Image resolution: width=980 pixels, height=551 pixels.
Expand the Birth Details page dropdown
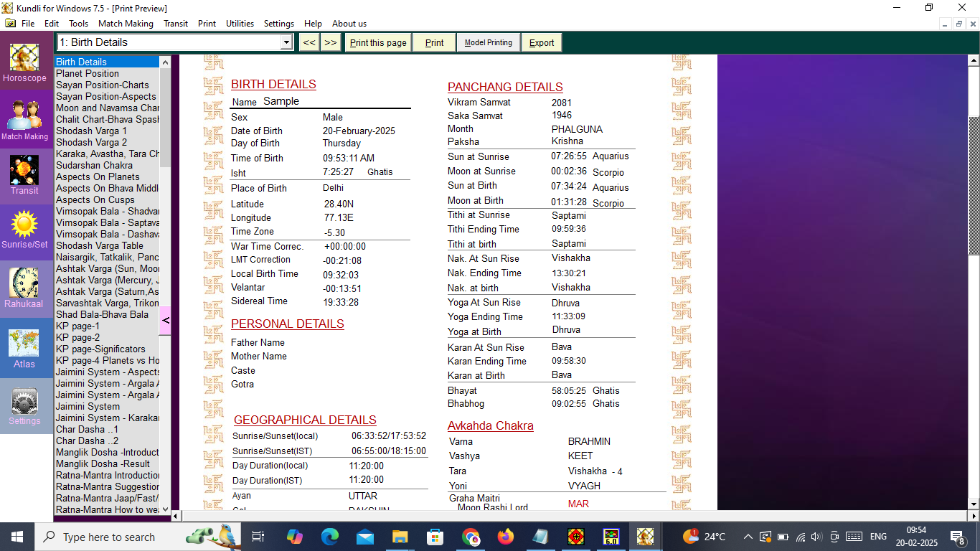tap(286, 42)
